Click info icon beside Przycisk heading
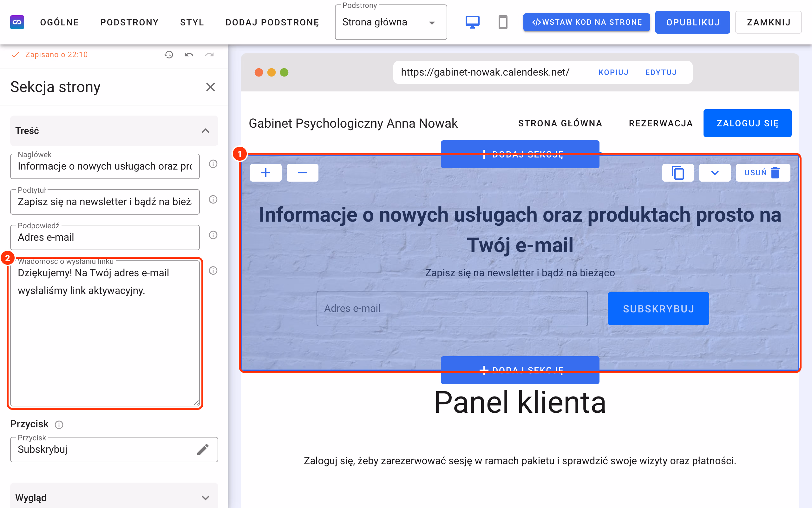 (x=59, y=425)
